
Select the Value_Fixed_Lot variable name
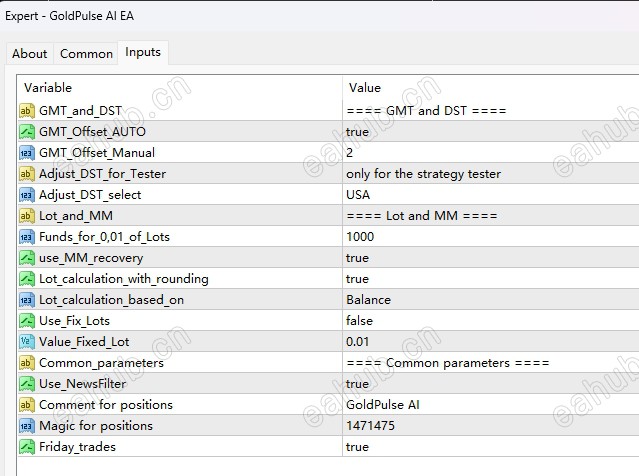[x=84, y=342]
